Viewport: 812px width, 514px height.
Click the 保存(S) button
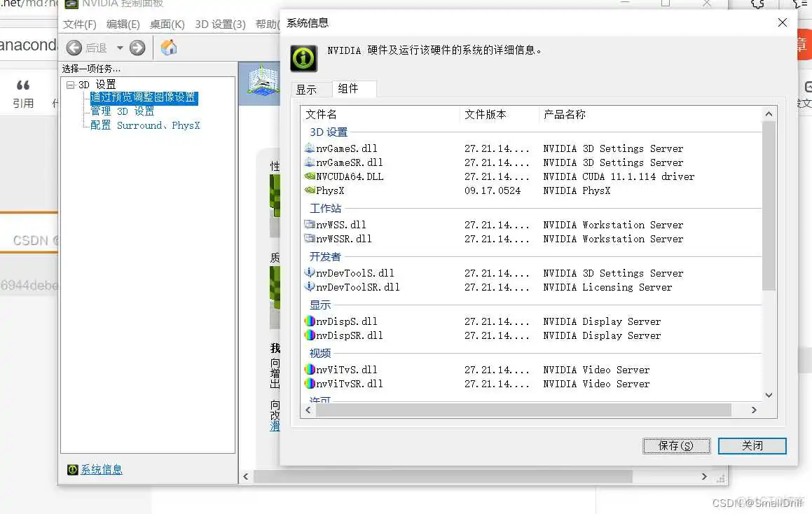click(x=675, y=445)
